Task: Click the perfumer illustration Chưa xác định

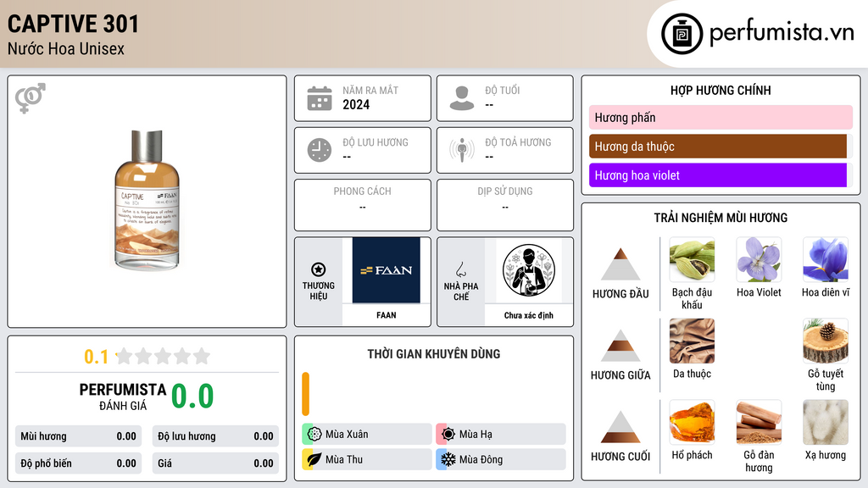Action: (529, 270)
